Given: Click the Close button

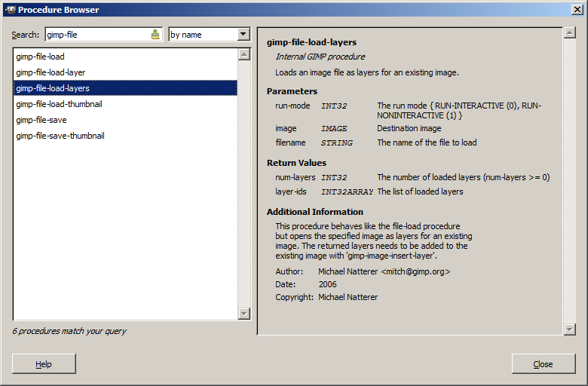Looking at the screenshot, I should 544,364.
